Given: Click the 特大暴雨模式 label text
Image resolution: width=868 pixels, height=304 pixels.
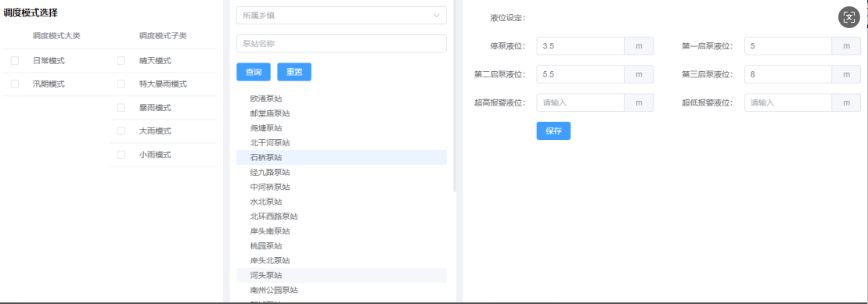Looking at the screenshot, I should (x=163, y=84).
